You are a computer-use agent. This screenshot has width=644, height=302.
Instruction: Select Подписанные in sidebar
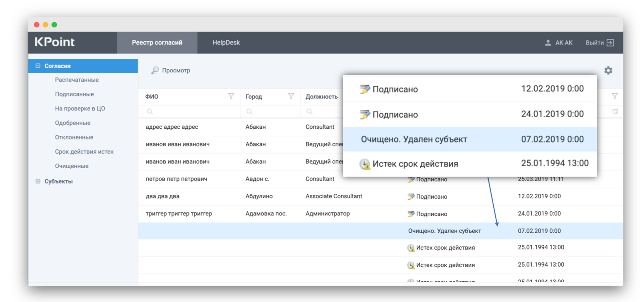[x=74, y=94]
